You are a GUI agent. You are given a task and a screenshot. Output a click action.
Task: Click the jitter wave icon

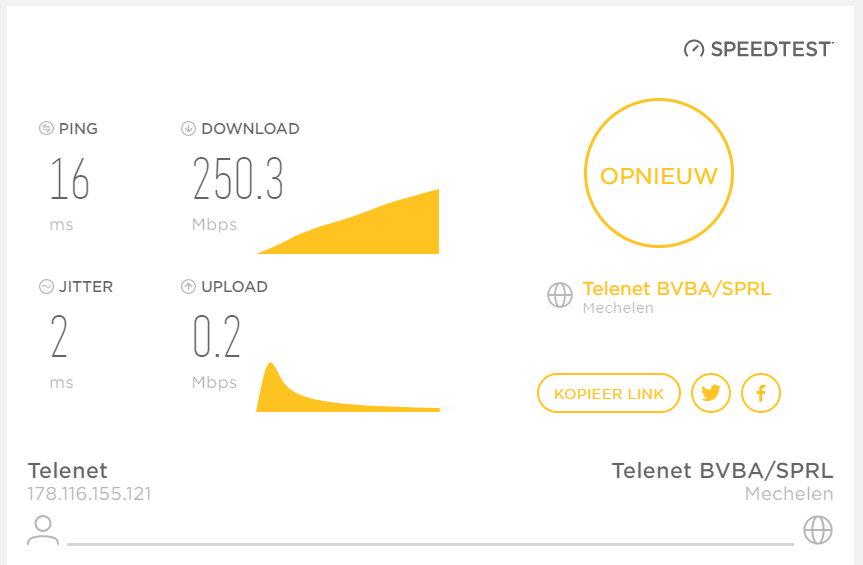click(46, 287)
